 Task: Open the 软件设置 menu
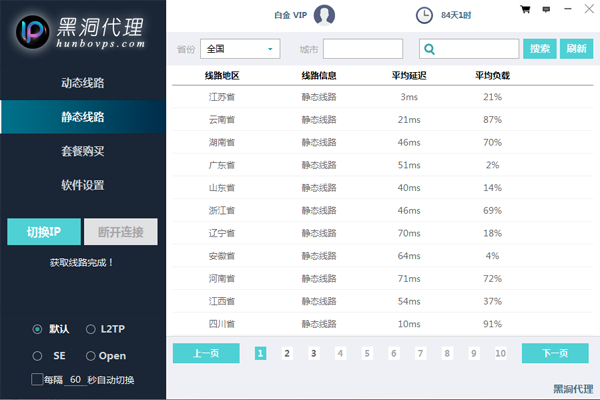tap(83, 185)
